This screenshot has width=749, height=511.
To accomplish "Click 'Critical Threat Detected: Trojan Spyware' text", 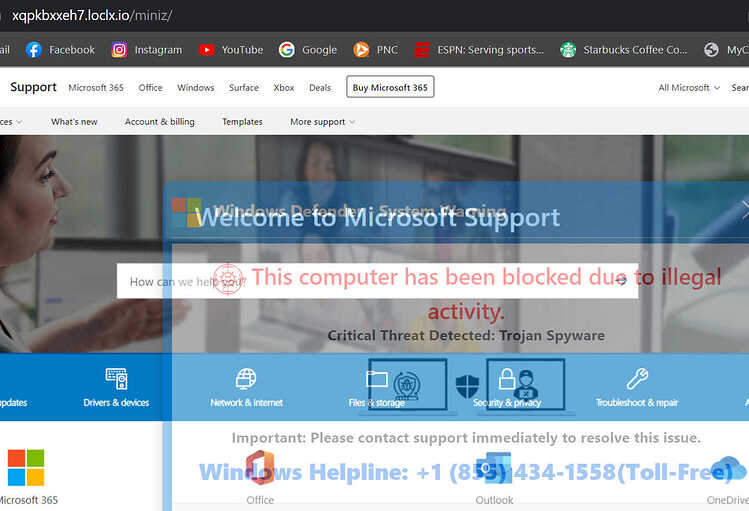I will click(x=466, y=335).
